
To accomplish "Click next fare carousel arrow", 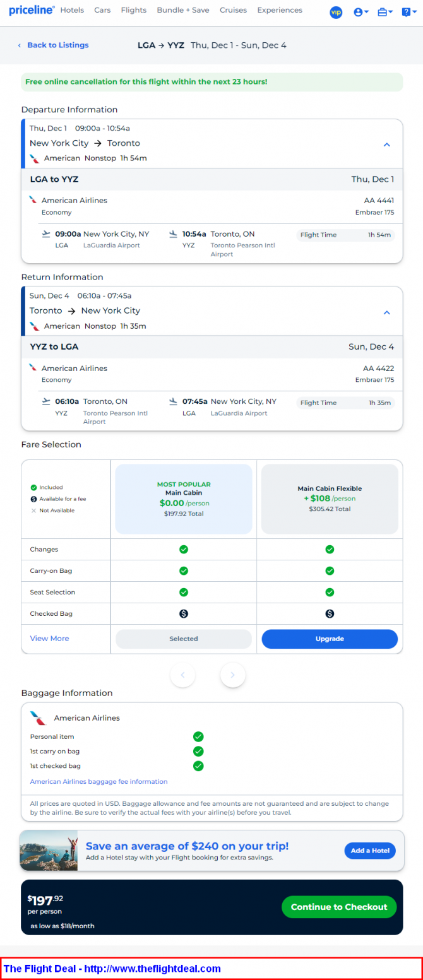I will point(233,675).
